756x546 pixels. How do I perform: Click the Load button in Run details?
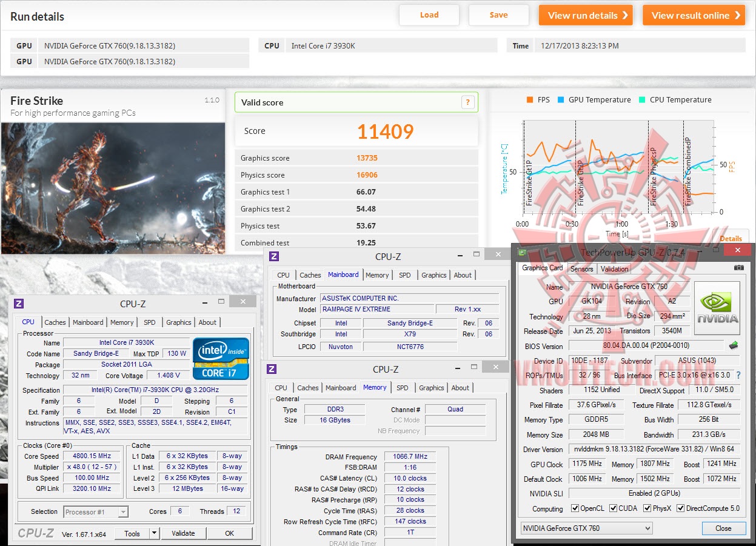tap(429, 15)
